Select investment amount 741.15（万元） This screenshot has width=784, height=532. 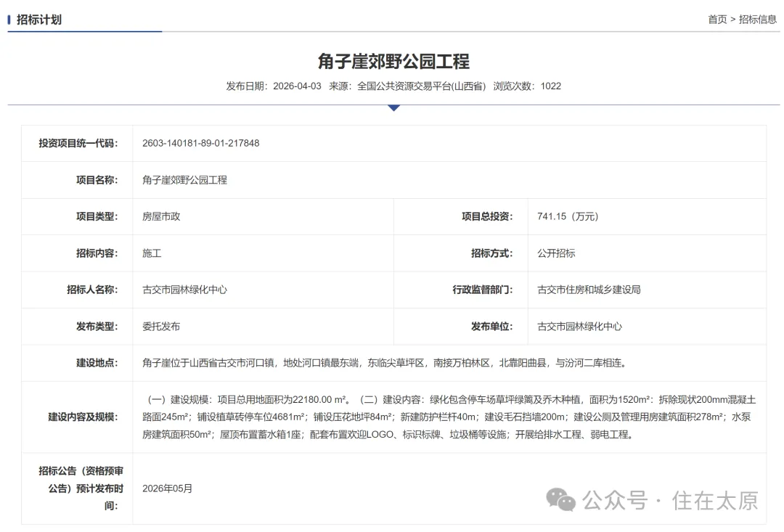click(x=568, y=216)
